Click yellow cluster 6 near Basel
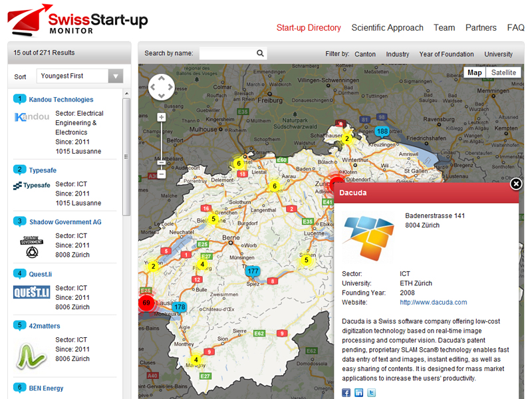Image resolution: width=532 pixels, height=399 pixels. (x=239, y=164)
